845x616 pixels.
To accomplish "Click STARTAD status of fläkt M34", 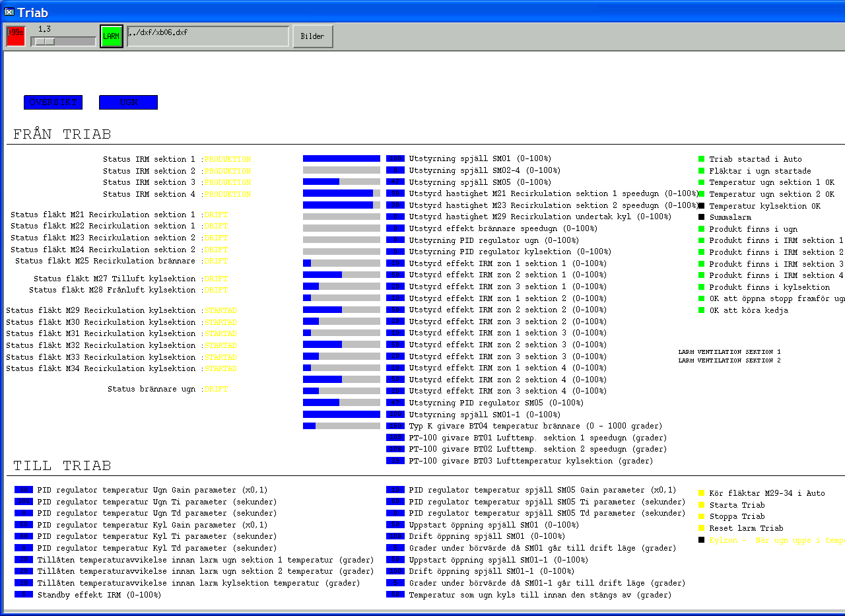I will (220, 369).
